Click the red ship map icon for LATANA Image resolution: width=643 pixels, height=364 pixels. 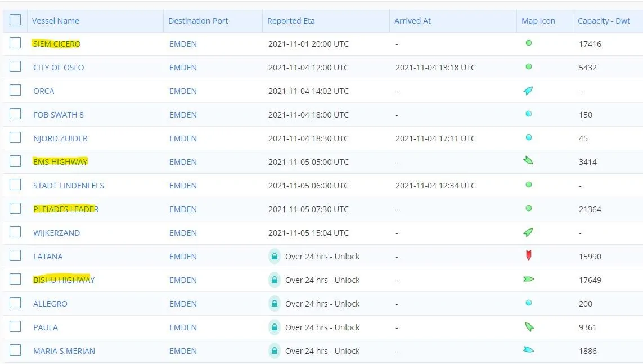pyautogui.click(x=529, y=255)
